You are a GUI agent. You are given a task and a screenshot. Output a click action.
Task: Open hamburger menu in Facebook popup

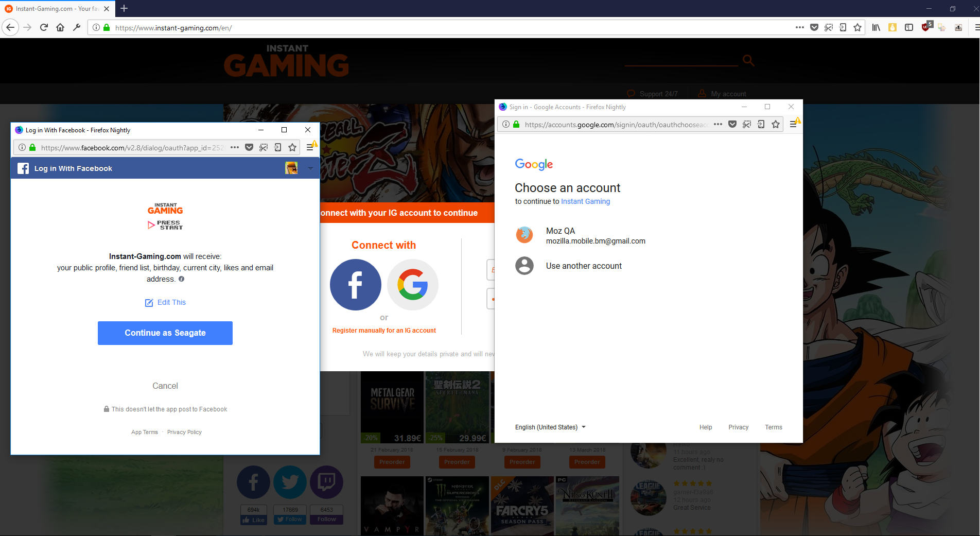click(310, 147)
